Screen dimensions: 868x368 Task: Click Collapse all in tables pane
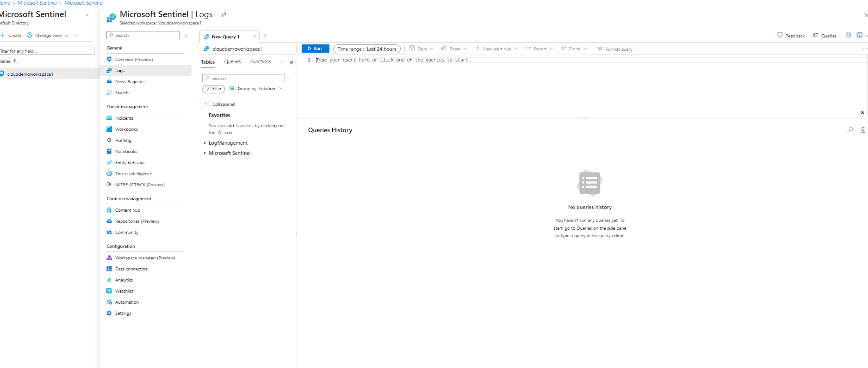pos(220,104)
